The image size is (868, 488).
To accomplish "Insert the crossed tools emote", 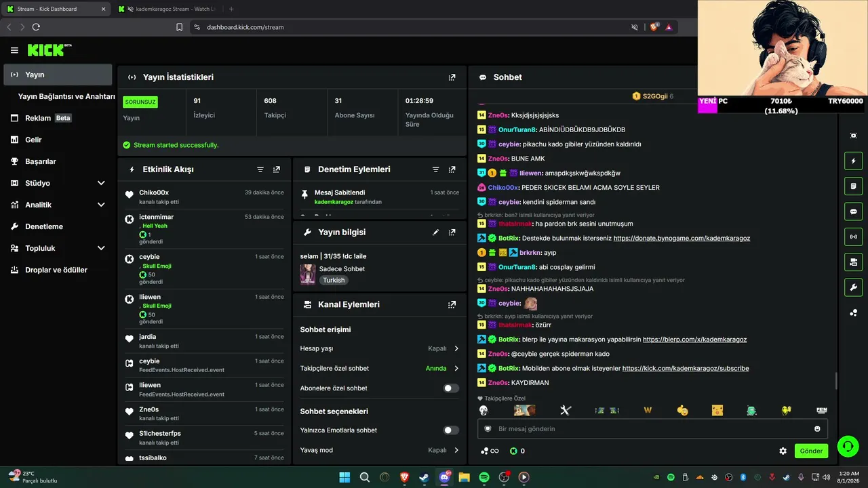I will (x=566, y=410).
